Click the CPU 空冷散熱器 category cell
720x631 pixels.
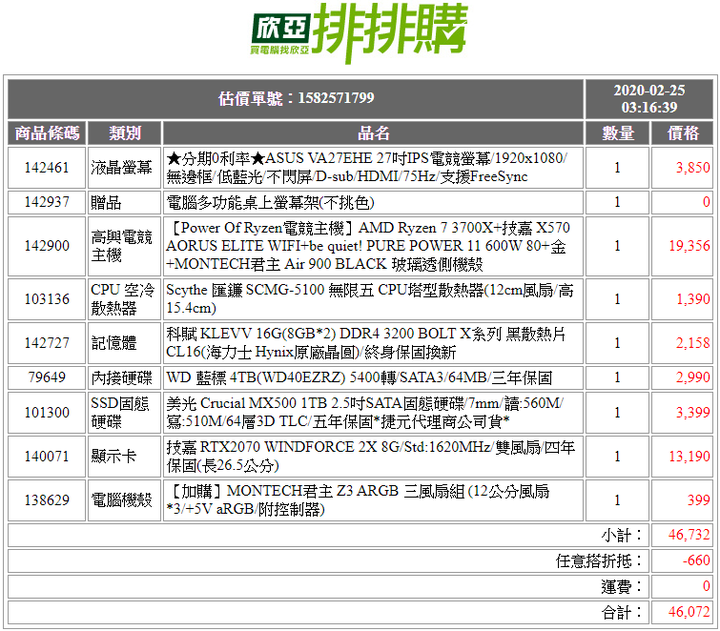[x=124, y=299]
